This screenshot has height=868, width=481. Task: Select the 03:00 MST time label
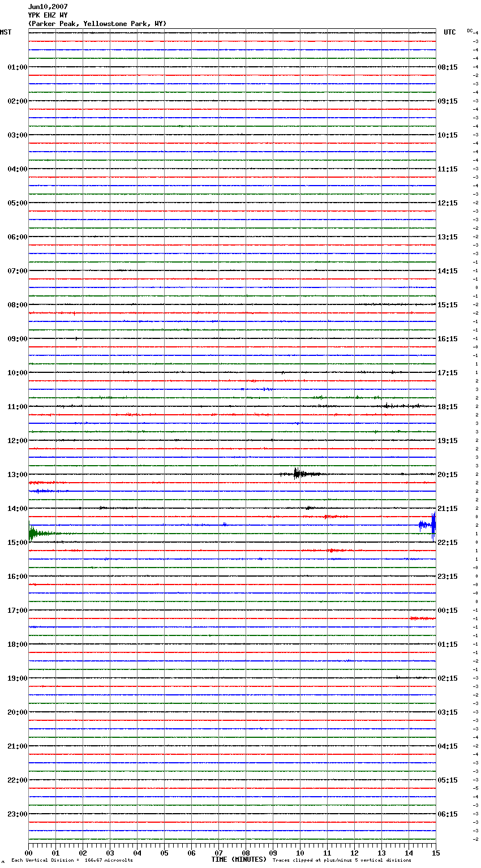(18, 135)
